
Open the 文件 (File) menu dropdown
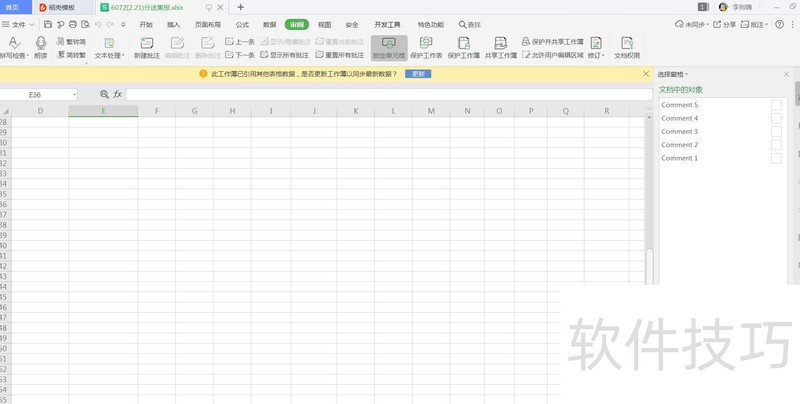click(18, 24)
